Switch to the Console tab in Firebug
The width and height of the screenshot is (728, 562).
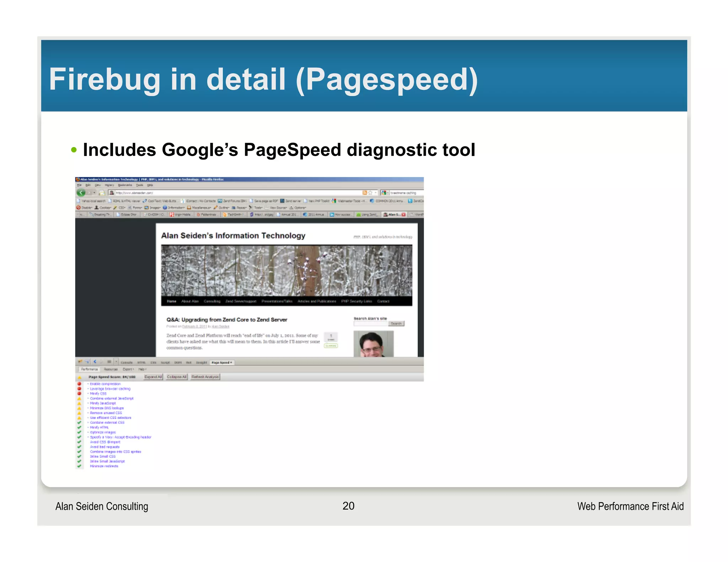point(127,362)
